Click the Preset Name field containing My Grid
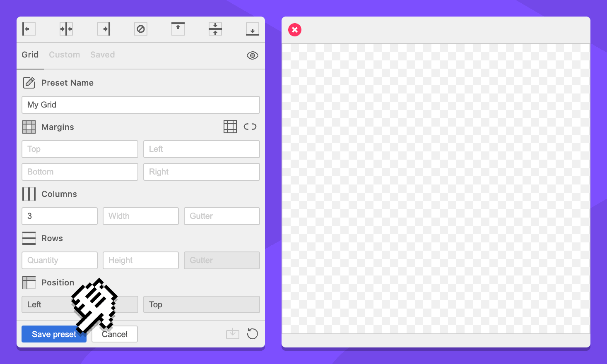This screenshot has height=364, width=607. click(x=141, y=105)
